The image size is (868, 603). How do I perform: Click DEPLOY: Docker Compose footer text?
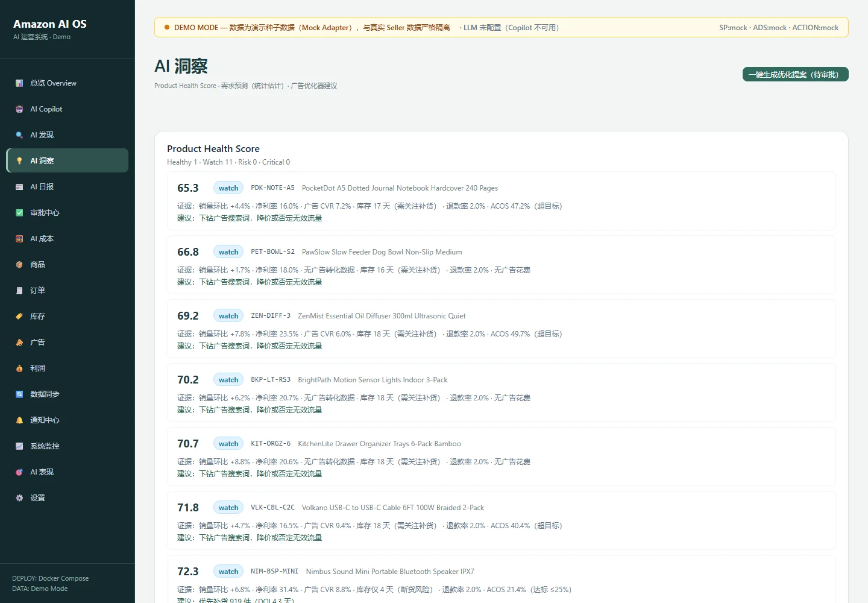tap(51, 578)
